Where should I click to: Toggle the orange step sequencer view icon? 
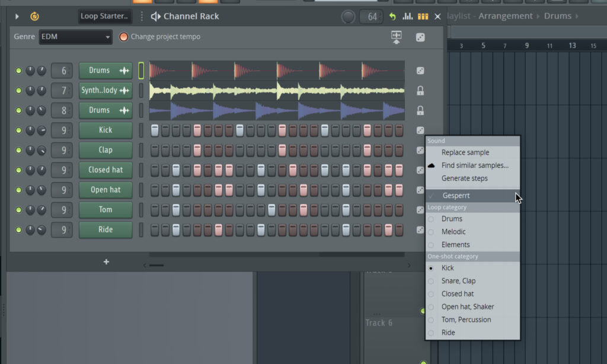coord(423,16)
